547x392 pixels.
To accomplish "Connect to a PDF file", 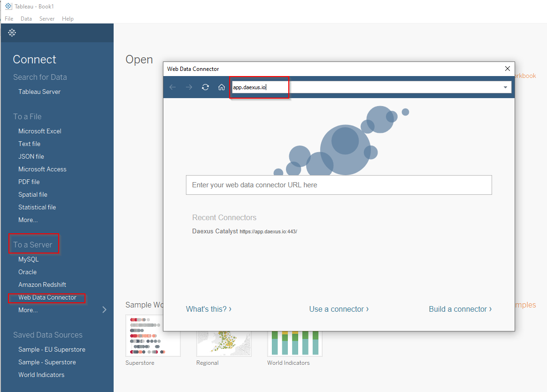I will tap(29, 182).
